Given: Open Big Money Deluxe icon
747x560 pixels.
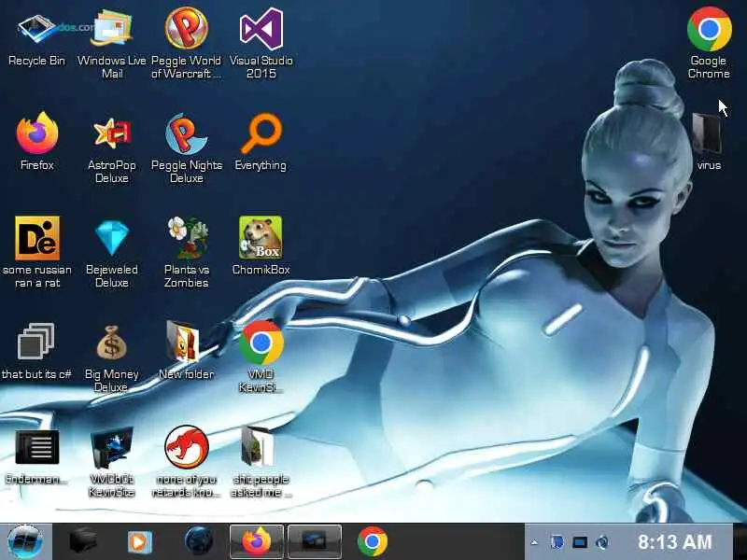Looking at the screenshot, I should click(x=111, y=358).
